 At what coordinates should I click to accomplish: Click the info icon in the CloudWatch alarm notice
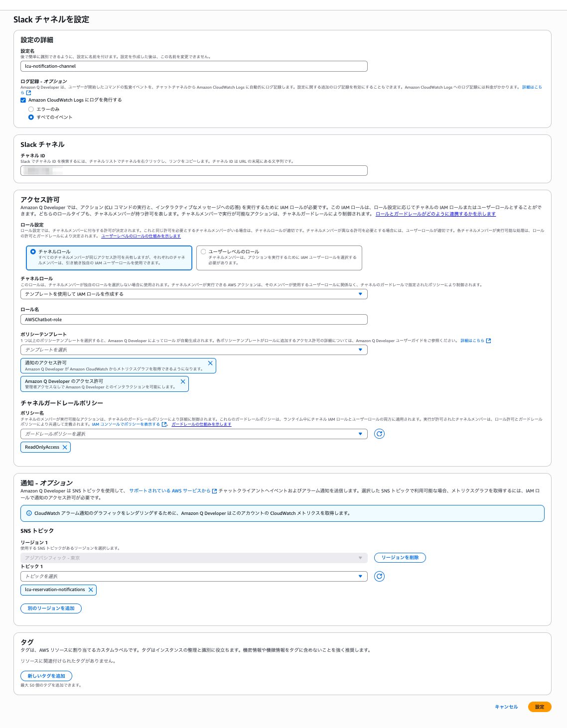coord(29,513)
